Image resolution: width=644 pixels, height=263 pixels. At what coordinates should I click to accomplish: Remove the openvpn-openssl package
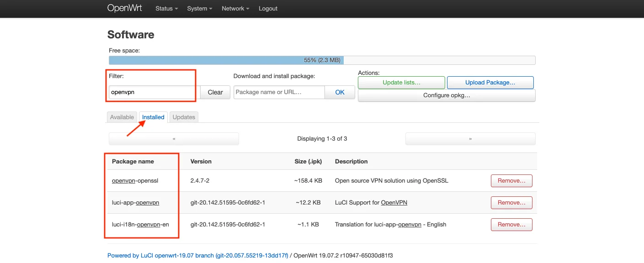pyautogui.click(x=511, y=181)
